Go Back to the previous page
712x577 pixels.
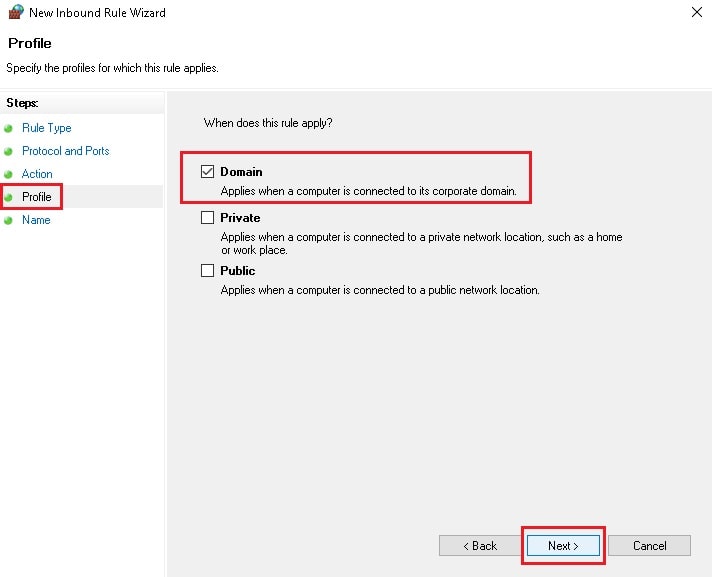(480, 546)
